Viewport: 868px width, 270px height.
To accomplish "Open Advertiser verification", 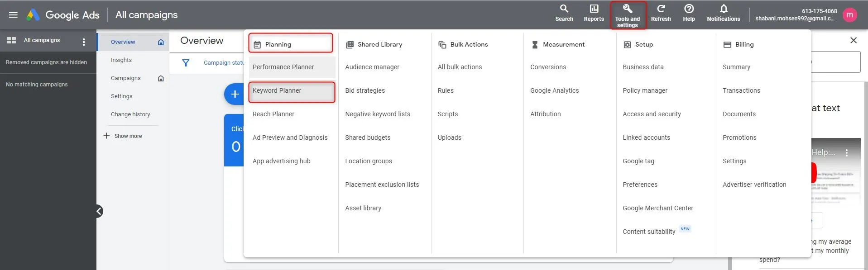I will (754, 185).
